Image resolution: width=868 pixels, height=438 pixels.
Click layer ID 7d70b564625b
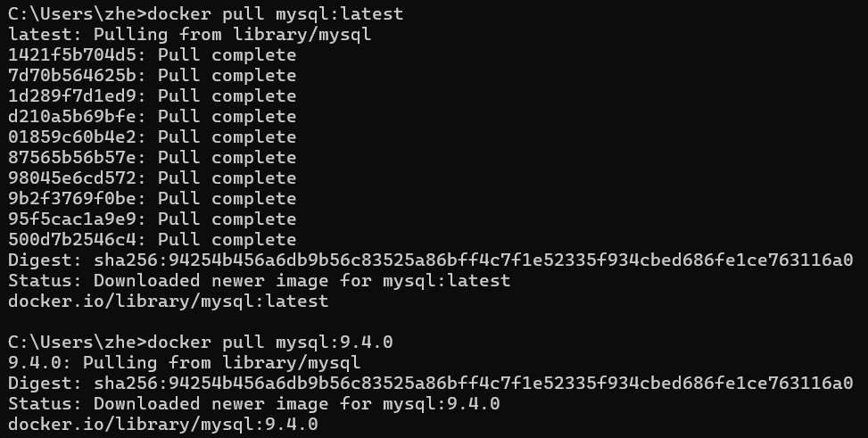click(72, 75)
